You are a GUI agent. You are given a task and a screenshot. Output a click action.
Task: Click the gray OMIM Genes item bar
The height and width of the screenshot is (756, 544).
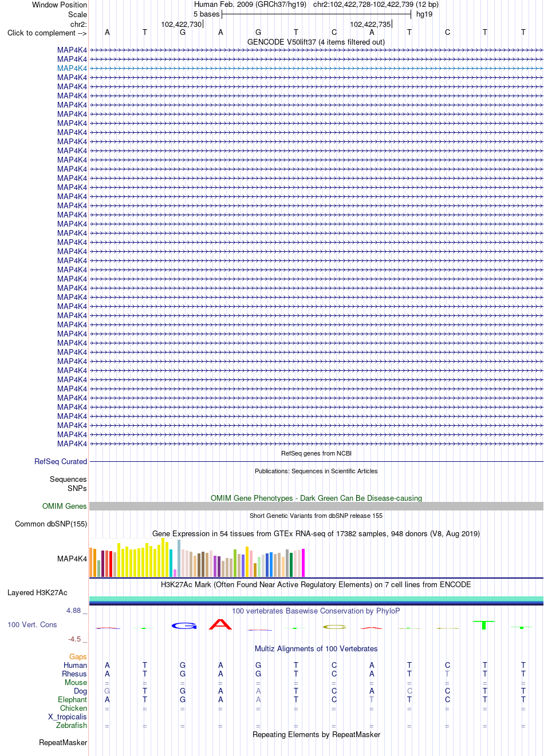coord(316,506)
